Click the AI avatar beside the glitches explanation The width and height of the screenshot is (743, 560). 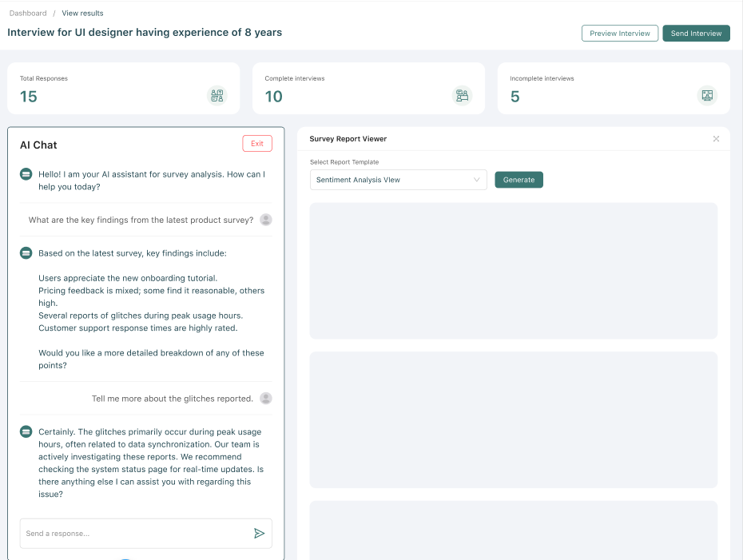[25, 431]
